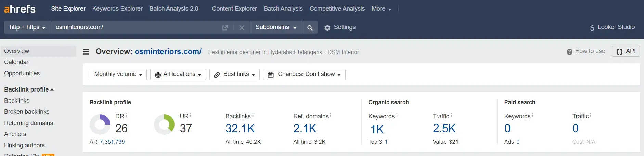This screenshot has width=644, height=156.
Task: Open Batch Analysis 2.0
Action: [174, 9]
